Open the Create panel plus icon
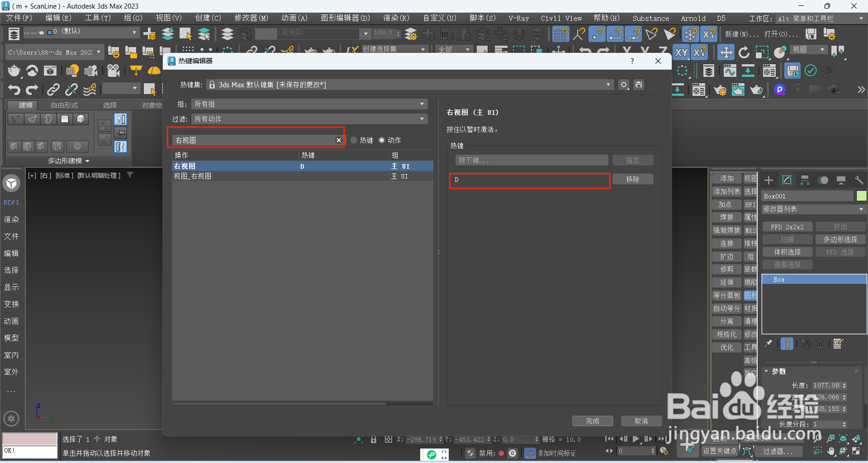This screenshot has height=463, width=868. [x=768, y=180]
